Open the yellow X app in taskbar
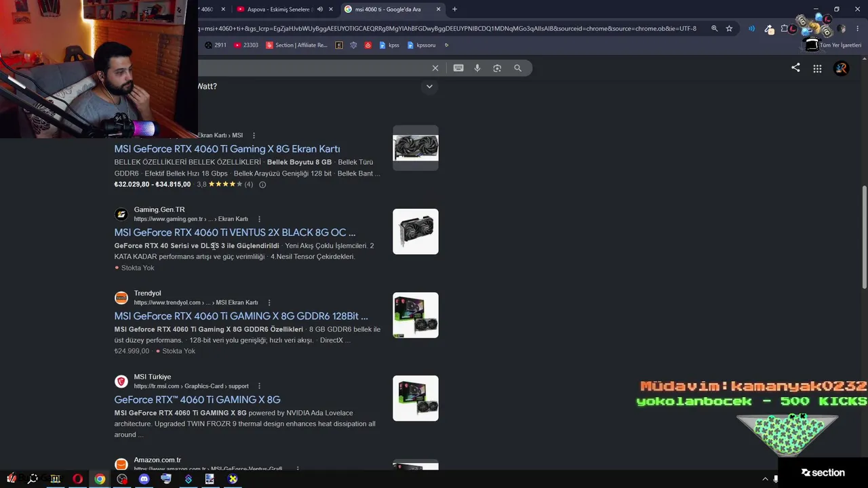Viewport: 868px width, 488px height. coord(233,479)
